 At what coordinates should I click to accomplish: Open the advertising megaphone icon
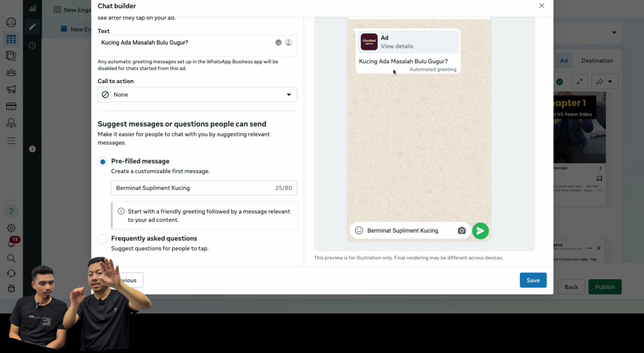11,89
